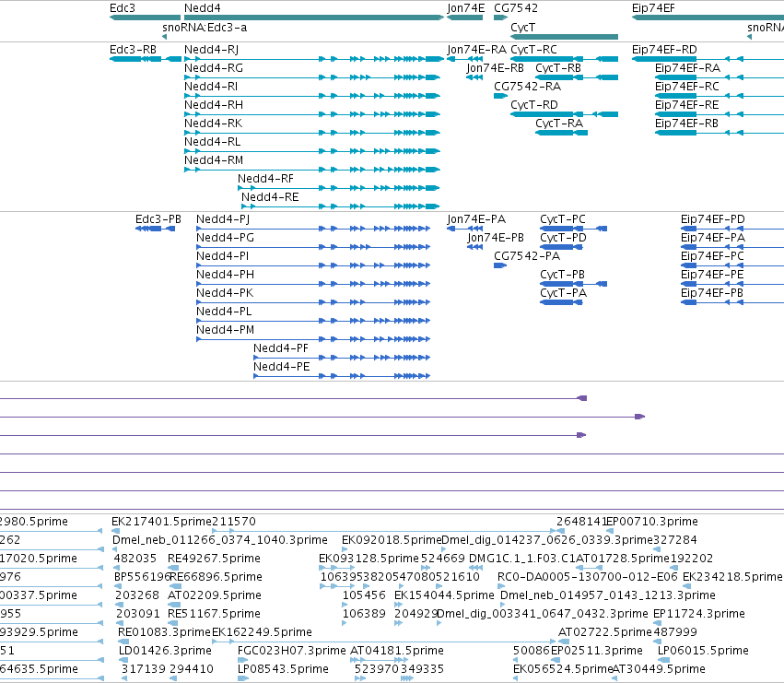Select the Nedd4 gene label
This screenshot has width=784, height=683.
(x=202, y=8)
